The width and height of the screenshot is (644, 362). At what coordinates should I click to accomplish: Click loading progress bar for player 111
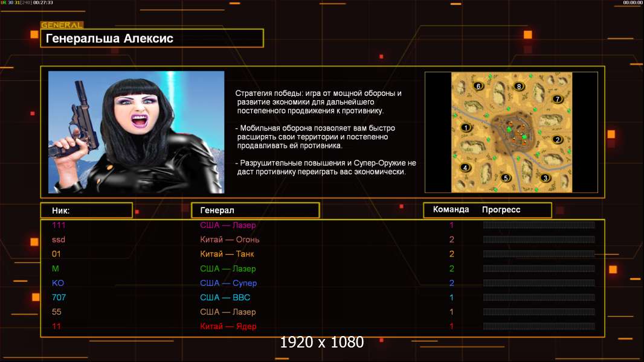pos(539,224)
